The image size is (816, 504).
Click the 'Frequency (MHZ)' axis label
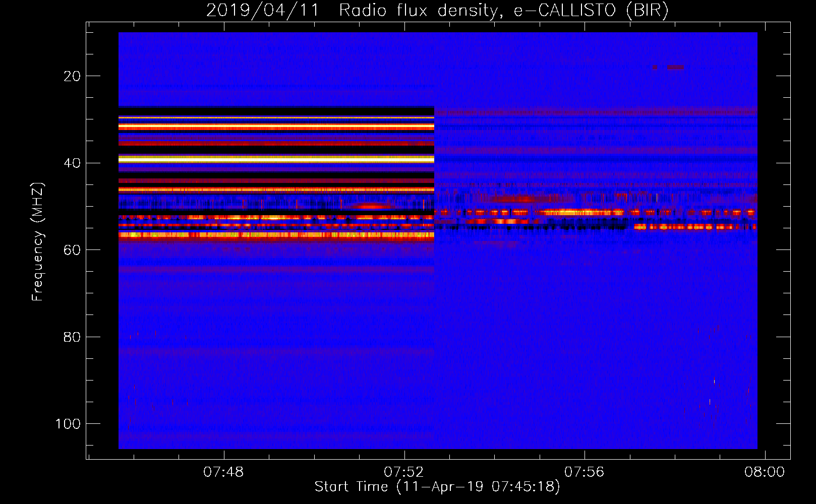pos(38,242)
